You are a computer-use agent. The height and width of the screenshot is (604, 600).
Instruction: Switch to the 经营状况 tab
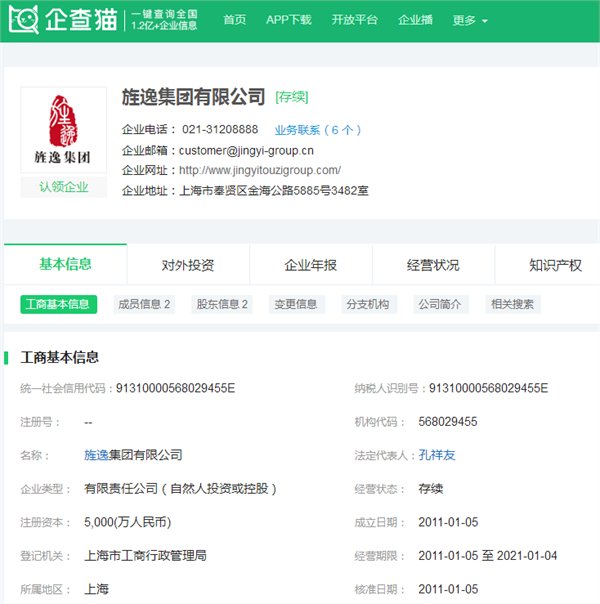point(433,265)
